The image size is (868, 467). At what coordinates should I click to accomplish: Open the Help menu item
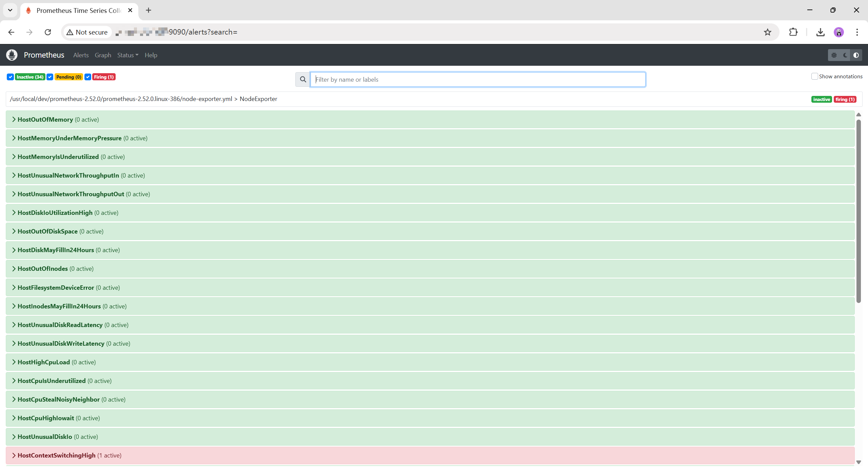(151, 55)
